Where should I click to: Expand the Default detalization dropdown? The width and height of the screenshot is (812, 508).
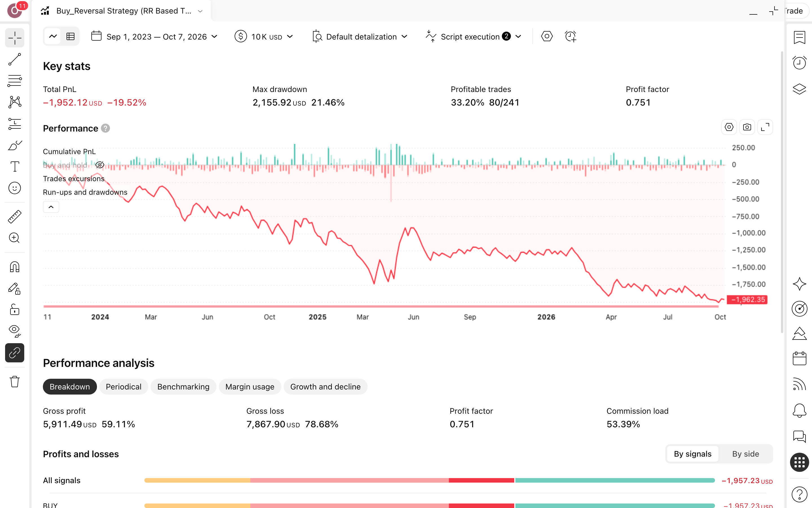[x=360, y=37]
